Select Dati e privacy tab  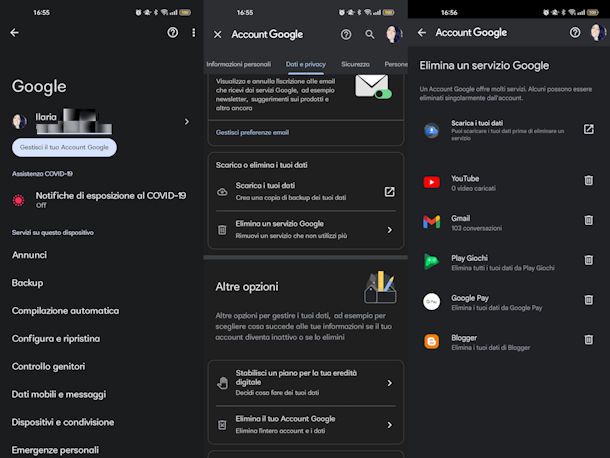tap(306, 64)
